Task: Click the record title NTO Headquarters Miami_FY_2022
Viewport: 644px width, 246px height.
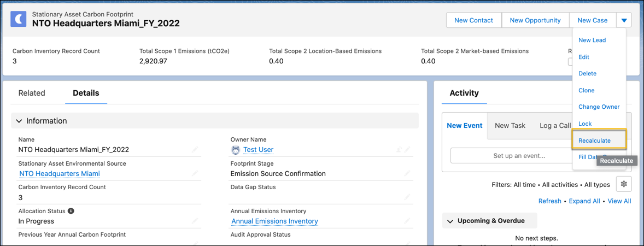Action: click(106, 24)
